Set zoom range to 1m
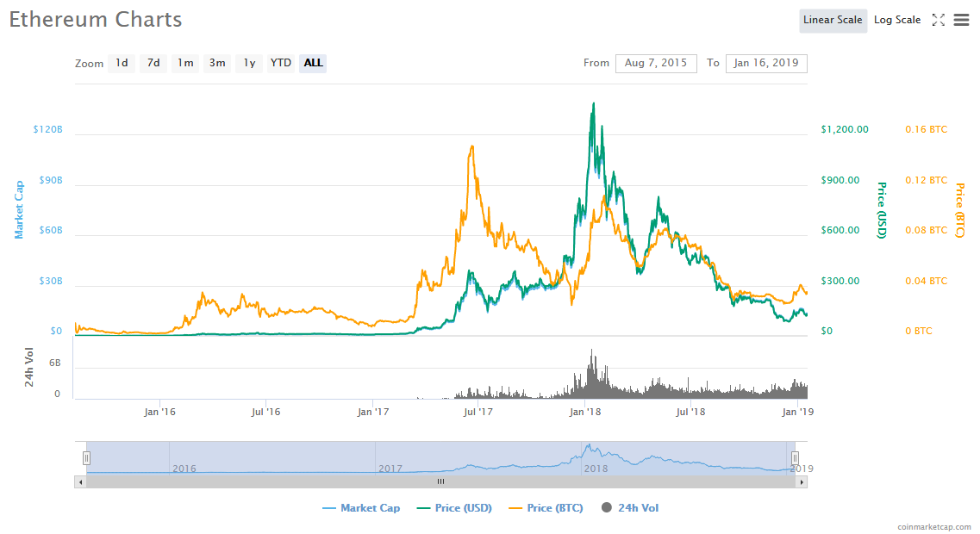The height and width of the screenshot is (534, 980). (185, 63)
